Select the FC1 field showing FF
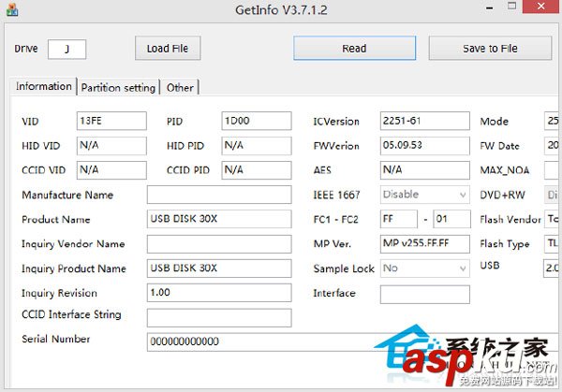Screen dimensions: 562x392 pyautogui.click(x=399, y=219)
